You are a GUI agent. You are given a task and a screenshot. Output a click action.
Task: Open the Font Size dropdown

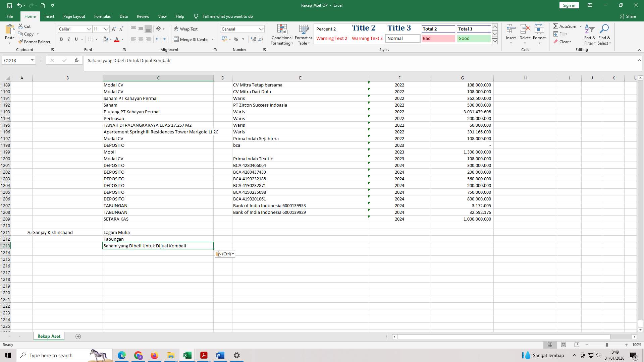[106, 29]
